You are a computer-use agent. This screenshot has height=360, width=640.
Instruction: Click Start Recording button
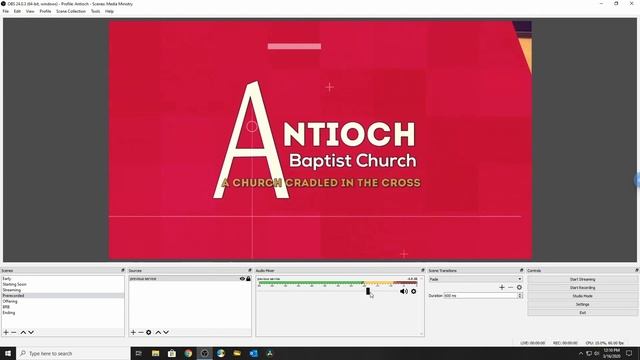[582, 288]
